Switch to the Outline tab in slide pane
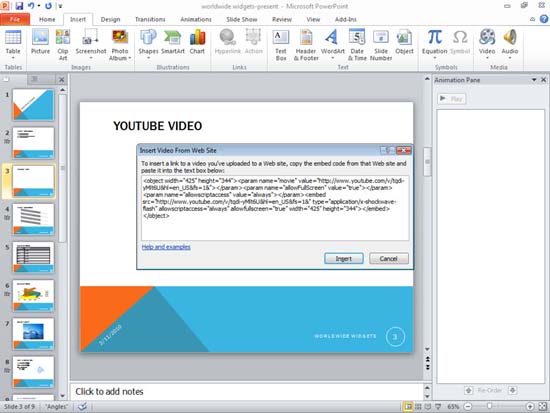The image size is (550, 413). tap(34, 79)
